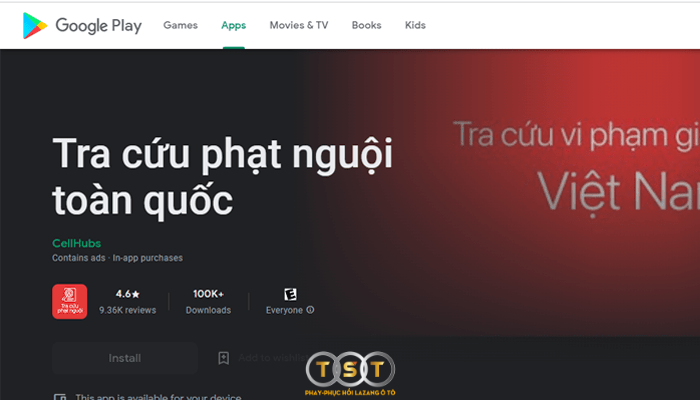
Task: Click the 4.6 star rating
Action: [127, 294]
